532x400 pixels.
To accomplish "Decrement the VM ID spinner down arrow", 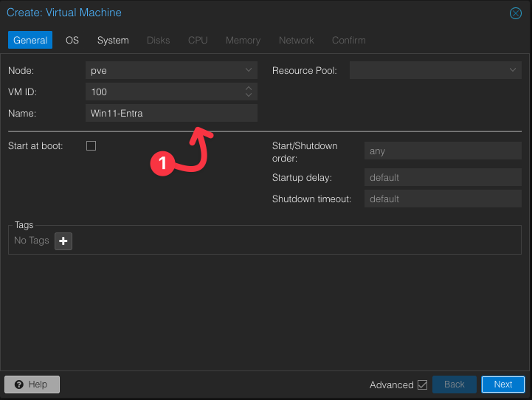I will (249, 95).
